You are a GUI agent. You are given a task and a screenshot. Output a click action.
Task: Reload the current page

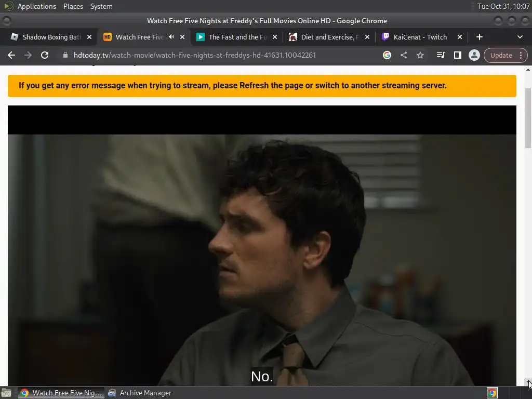coord(45,55)
